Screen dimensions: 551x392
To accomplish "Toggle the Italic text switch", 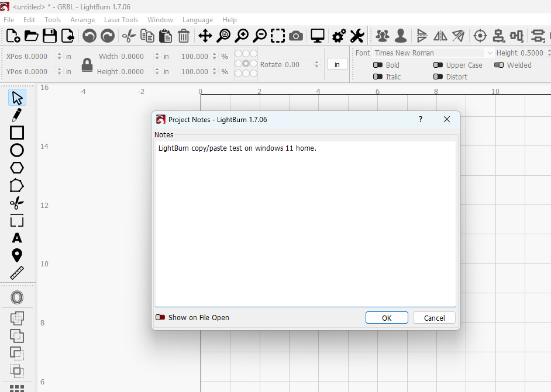I will click(x=378, y=77).
